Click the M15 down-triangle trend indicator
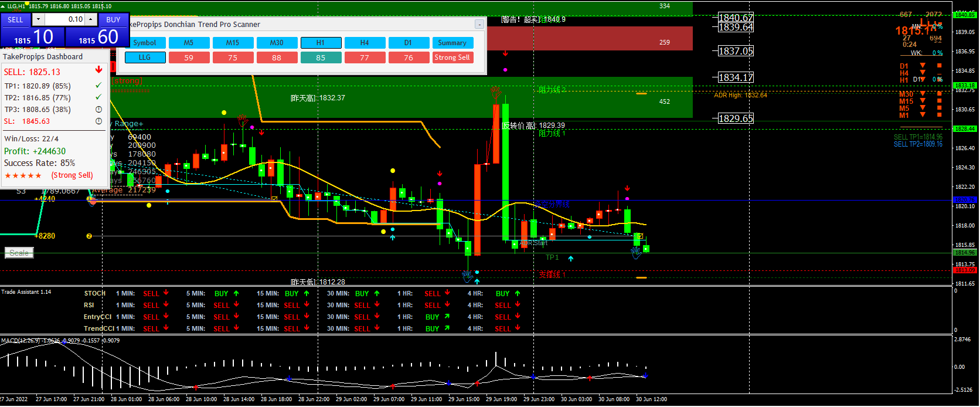Viewport: 980px width, 407px height. (x=923, y=101)
